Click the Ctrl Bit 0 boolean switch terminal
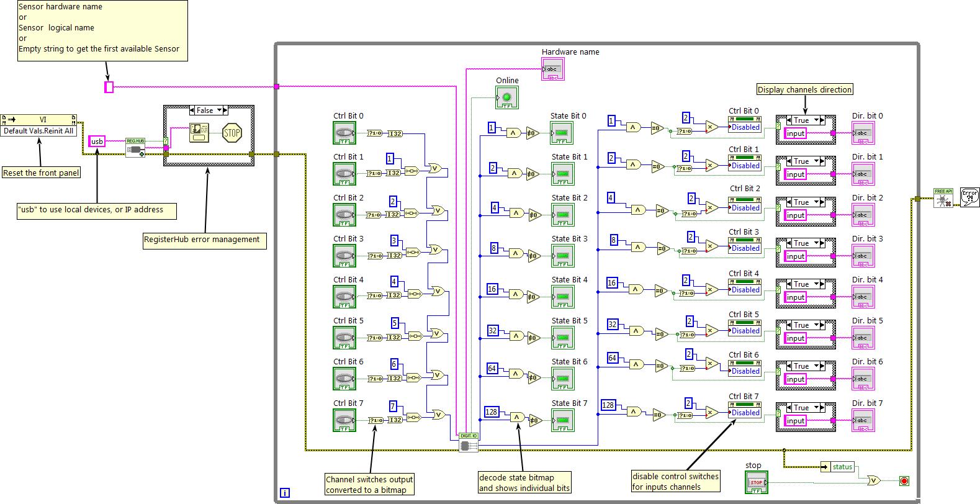 click(x=344, y=133)
